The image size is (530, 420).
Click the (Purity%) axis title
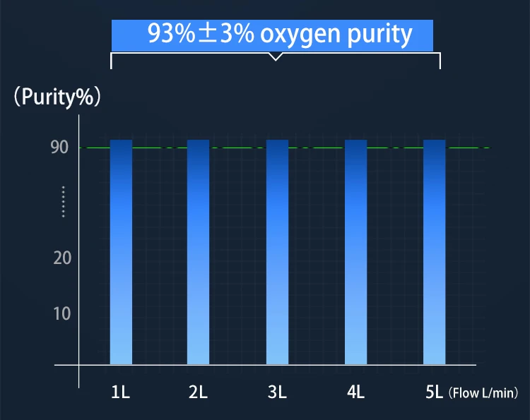tap(57, 97)
